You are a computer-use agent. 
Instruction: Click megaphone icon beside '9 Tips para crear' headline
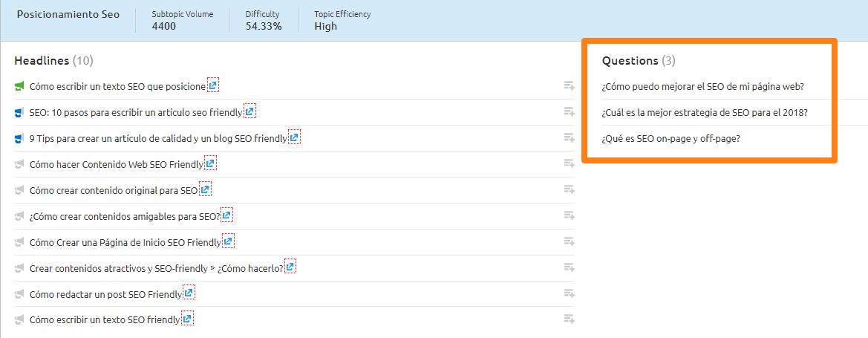[x=20, y=138]
